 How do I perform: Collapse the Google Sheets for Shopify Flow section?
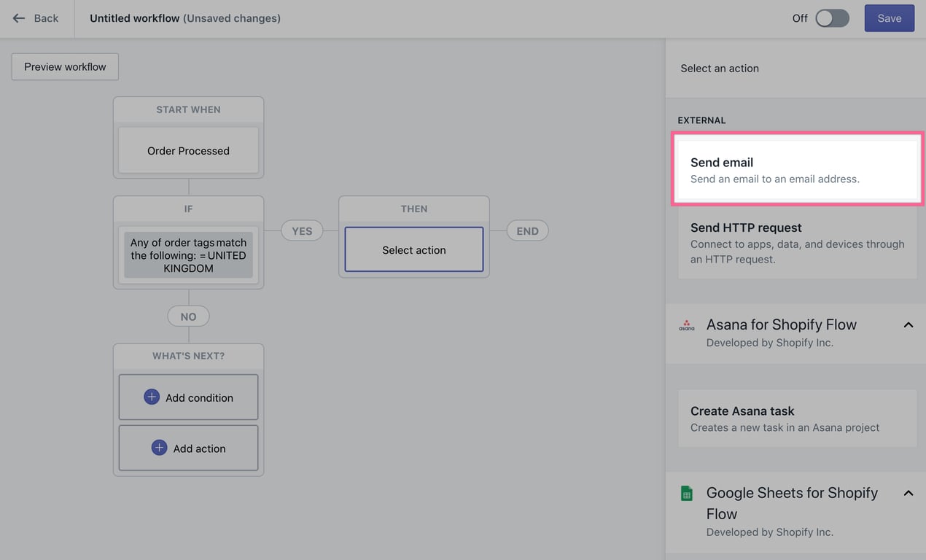click(x=909, y=494)
